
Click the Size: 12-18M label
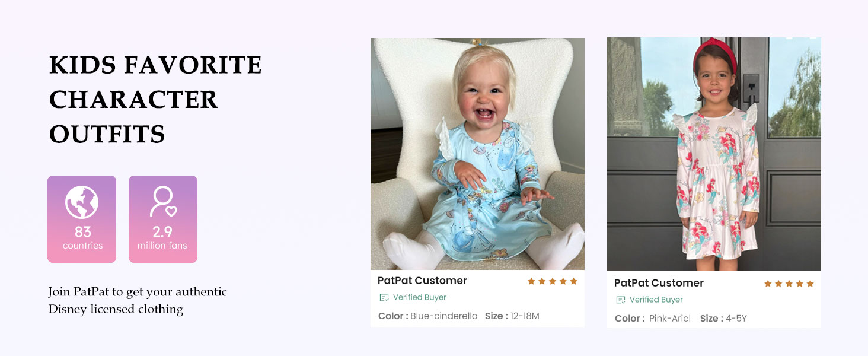512,316
